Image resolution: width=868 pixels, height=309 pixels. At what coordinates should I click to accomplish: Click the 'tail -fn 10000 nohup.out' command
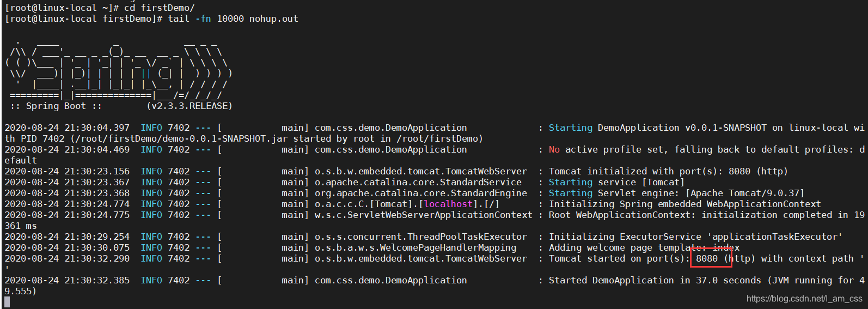pyautogui.click(x=233, y=19)
